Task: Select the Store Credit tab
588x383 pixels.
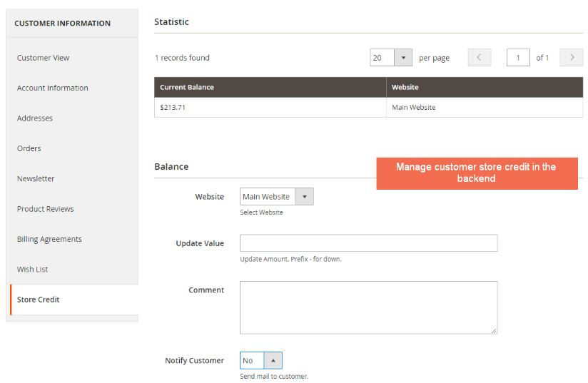Action: point(39,300)
